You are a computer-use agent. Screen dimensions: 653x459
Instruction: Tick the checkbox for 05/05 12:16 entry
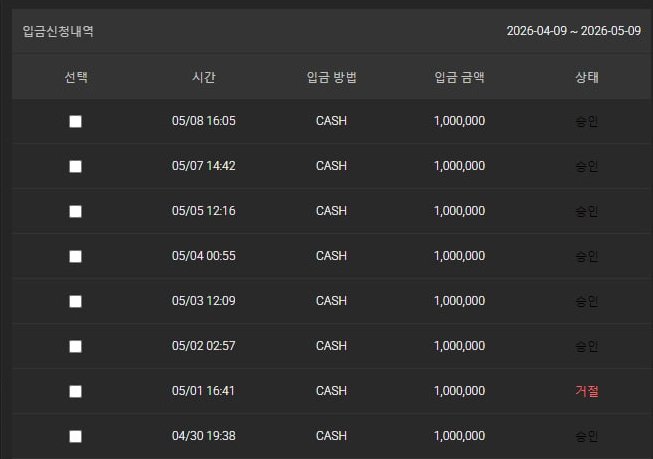click(x=75, y=212)
